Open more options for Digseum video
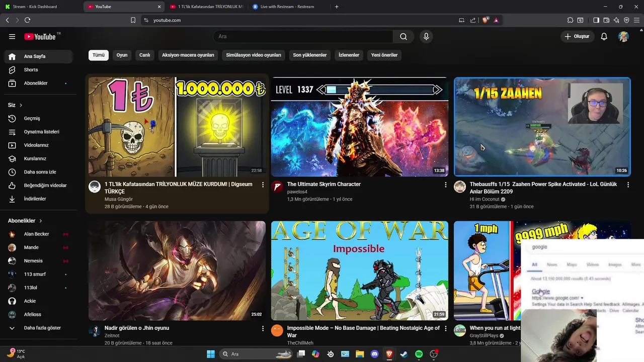This screenshot has width=644, height=362. (263, 185)
